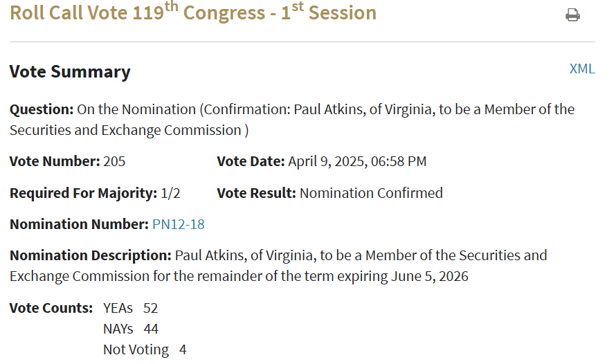Image resolution: width=607 pixels, height=364 pixels.
Task: Click the Question label
Action: pyautogui.click(x=42, y=109)
